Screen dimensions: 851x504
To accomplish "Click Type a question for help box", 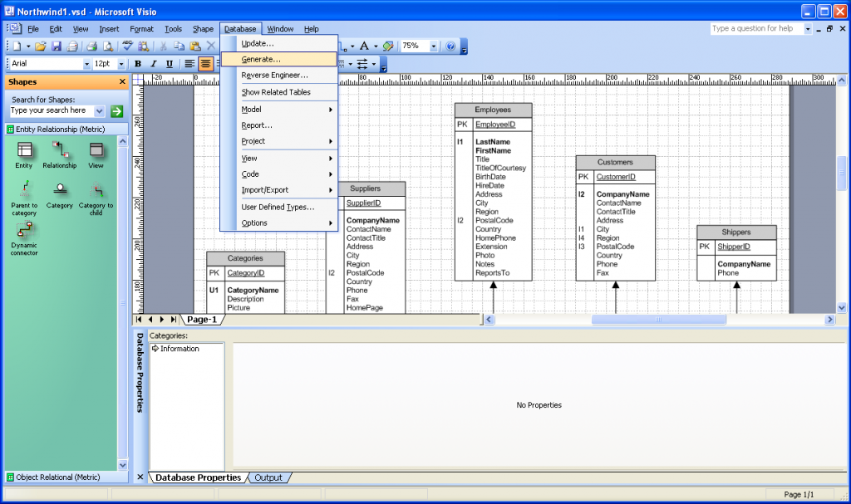I will [x=756, y=29].
